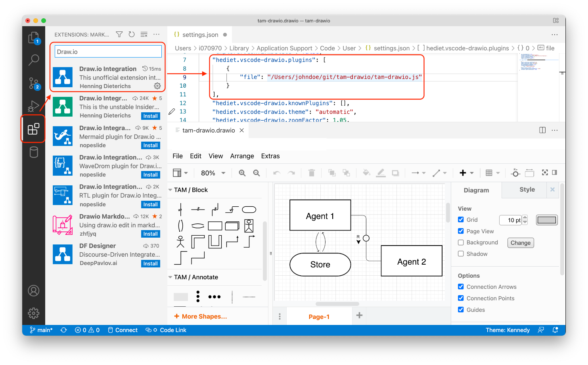
Task: Toggle the Grid checkbox
Action: [461, 219]
